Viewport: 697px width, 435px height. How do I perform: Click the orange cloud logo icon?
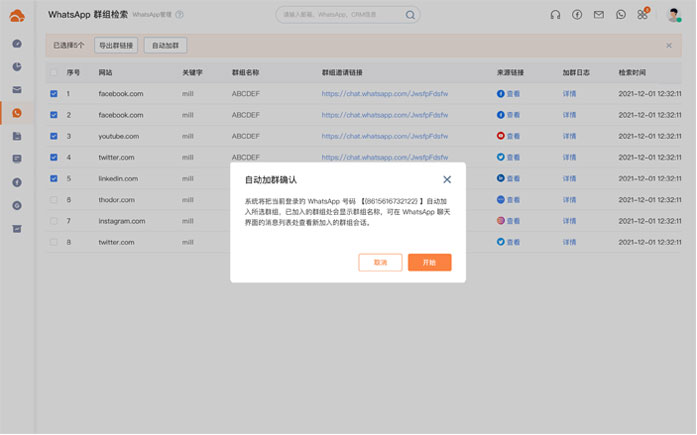click(17, 16)
